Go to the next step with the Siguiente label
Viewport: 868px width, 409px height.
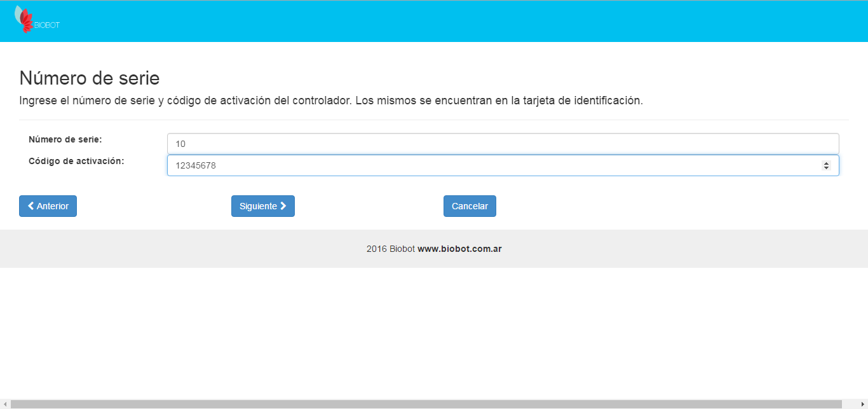(x=258, y=206)
